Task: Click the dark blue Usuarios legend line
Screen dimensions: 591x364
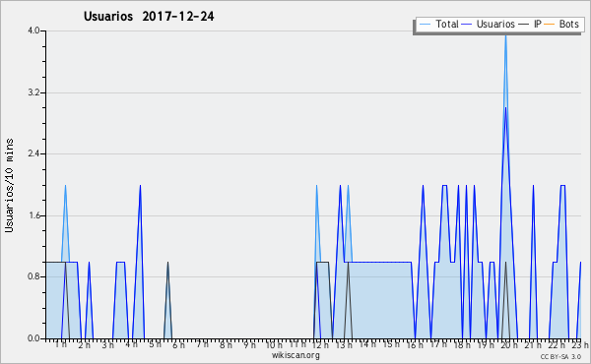Action: (467, 25)
